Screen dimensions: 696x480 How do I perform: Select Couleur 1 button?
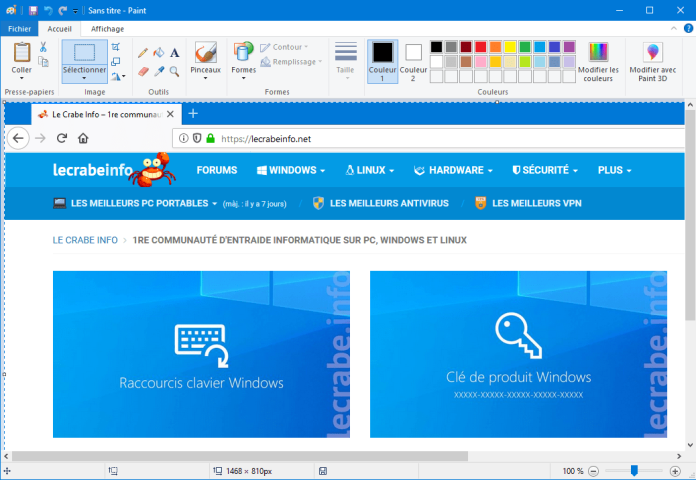[382, 61]
